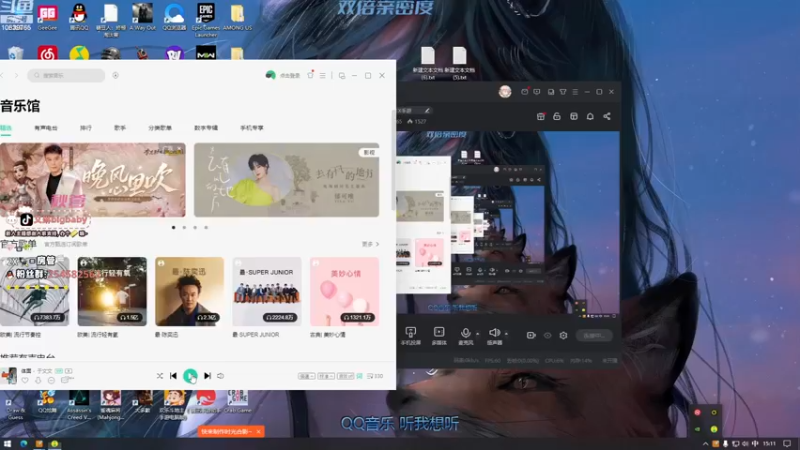Open the gift box icon in streaming tool

541,116
